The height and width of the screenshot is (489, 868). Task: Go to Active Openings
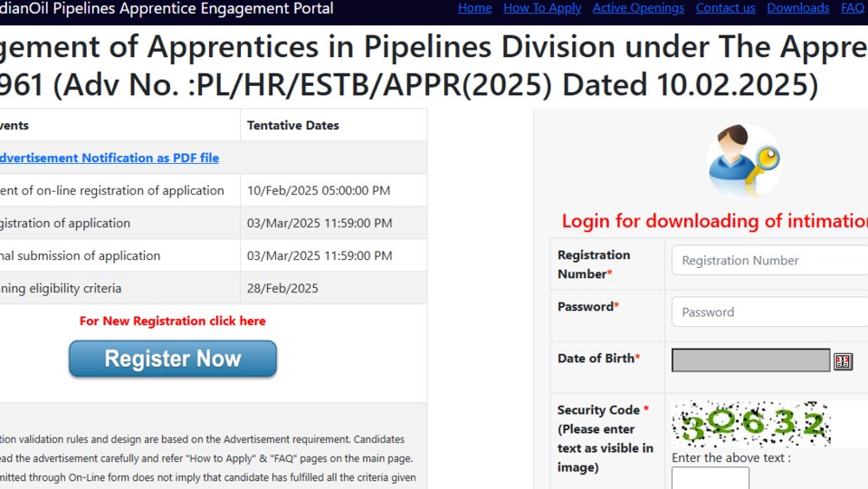(x=638, y=8)
